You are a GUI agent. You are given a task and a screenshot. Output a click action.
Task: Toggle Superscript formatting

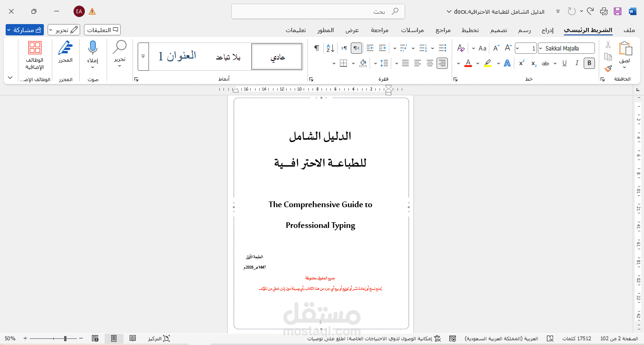tap(521, 63)
